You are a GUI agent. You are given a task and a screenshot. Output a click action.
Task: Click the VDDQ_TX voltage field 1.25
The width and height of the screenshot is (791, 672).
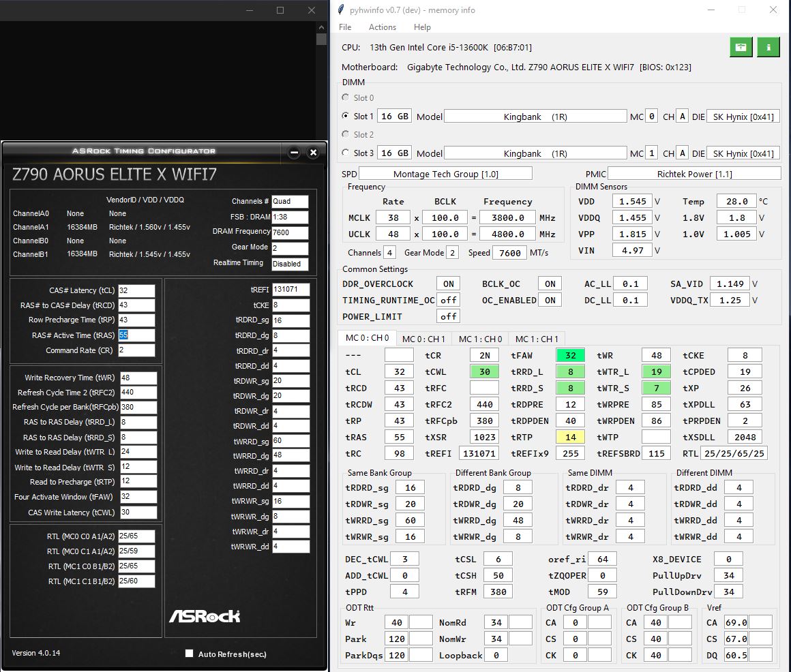tap(730, 300)
